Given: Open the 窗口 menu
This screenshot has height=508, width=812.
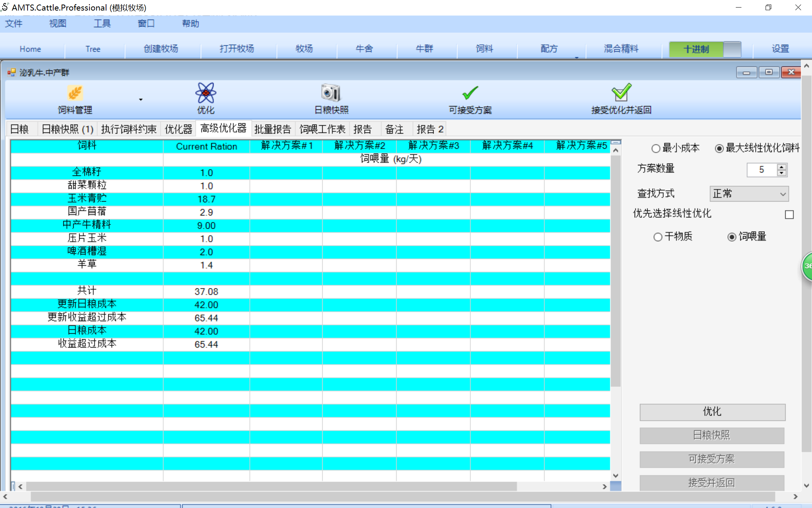Looking at the screenshot, I should 146,23.
